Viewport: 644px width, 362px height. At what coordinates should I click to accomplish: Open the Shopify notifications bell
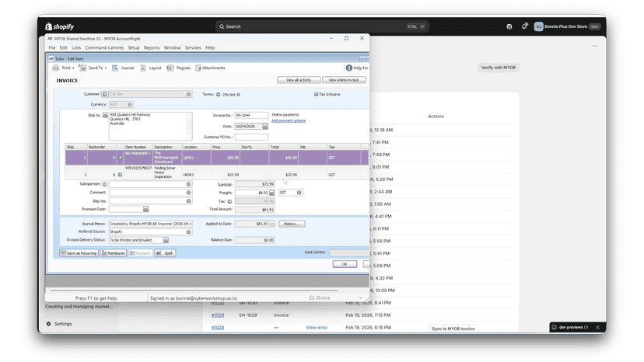[x=524, y=26]
